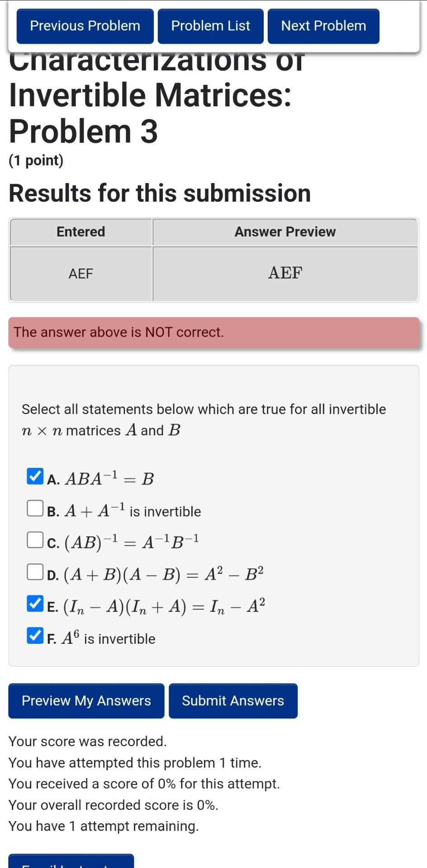Check statement B saying A + A⁻¹ is invertible

(x=34, y=509)
